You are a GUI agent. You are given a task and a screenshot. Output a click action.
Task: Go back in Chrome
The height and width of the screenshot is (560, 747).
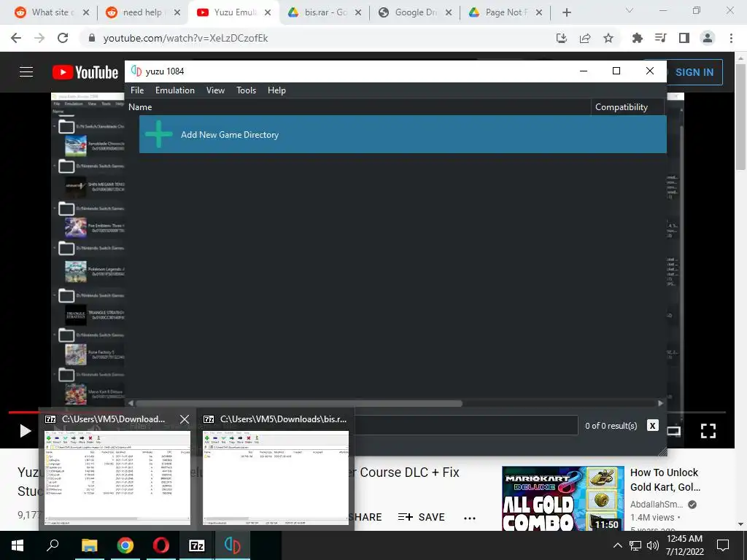tap(16, 38)
